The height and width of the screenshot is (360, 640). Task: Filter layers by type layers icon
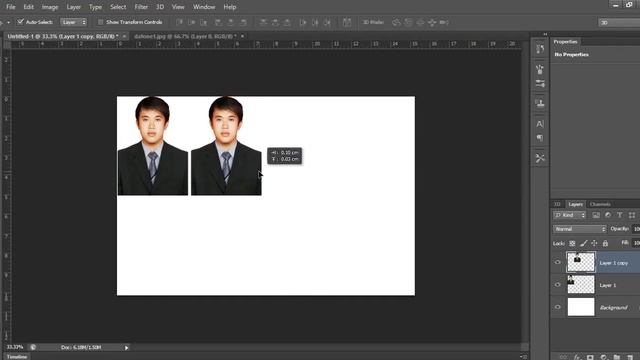620,215
